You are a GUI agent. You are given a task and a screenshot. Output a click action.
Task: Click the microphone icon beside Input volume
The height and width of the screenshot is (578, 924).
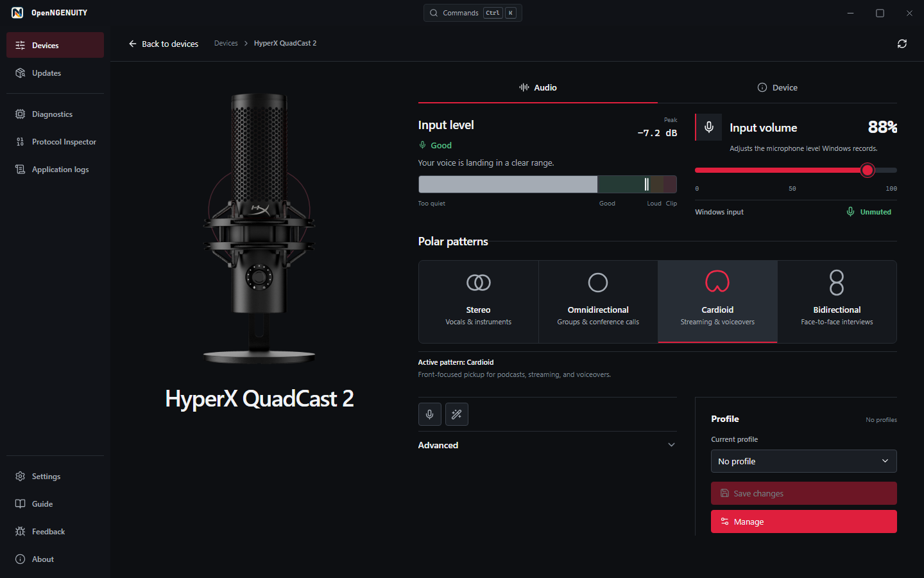[x=709, y=127]
